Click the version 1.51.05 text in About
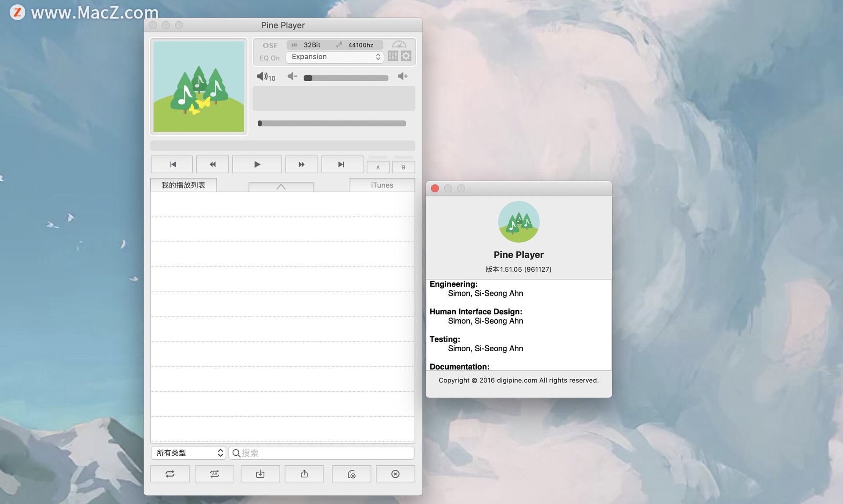Screen dimensions: 843x504 tap(519, 269)
